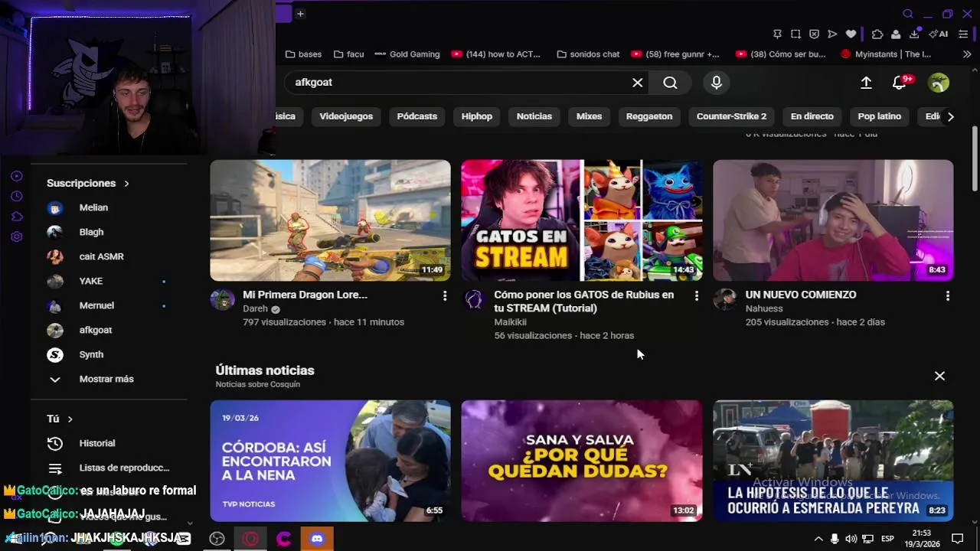The height and width of the screenshot is (551, 980).
Task: Open the browser AI assistant button
Action: pyautogui.click(x=939, y=34)
